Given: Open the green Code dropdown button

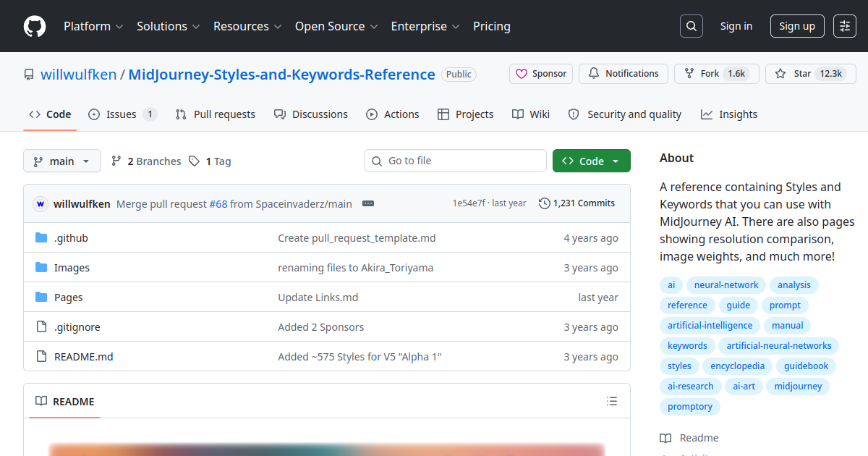Looking at the screenshot, I should pyautogui.click(x=592, y=161).
